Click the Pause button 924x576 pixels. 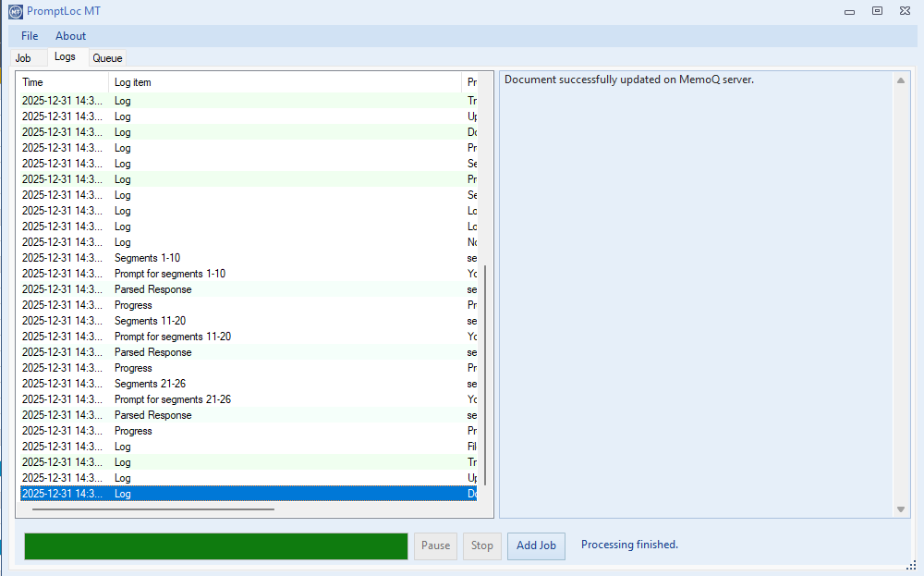pyautogui.click(x=435, y=545)
